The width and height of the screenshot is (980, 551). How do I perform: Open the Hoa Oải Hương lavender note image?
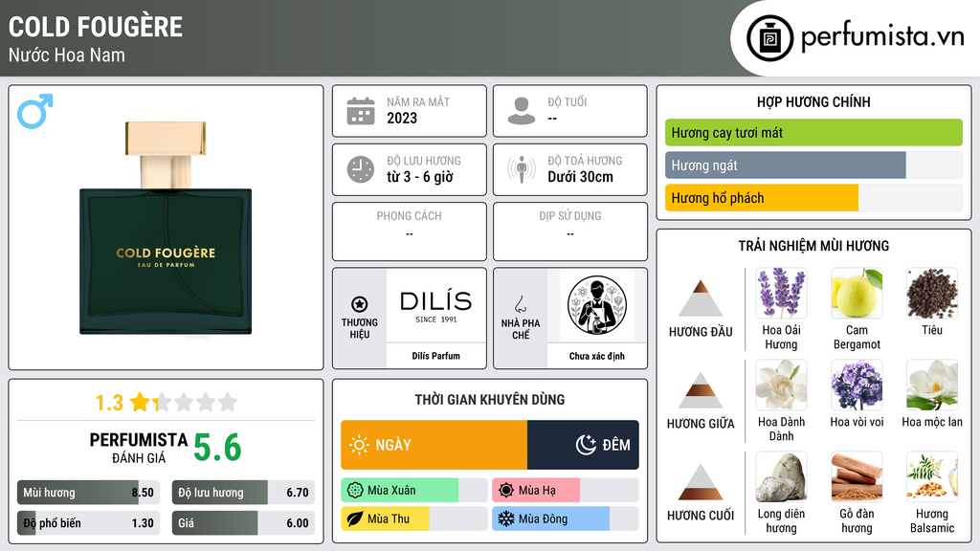(781, 293)
